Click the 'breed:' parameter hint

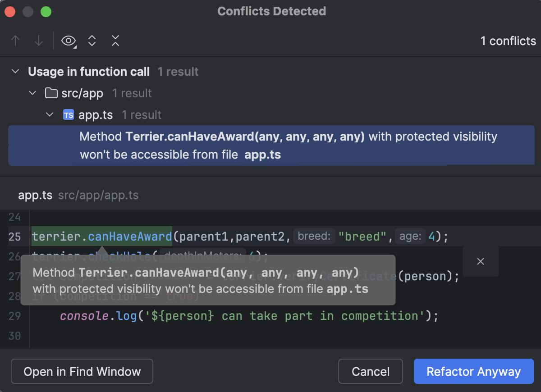[x=314, y=236]
